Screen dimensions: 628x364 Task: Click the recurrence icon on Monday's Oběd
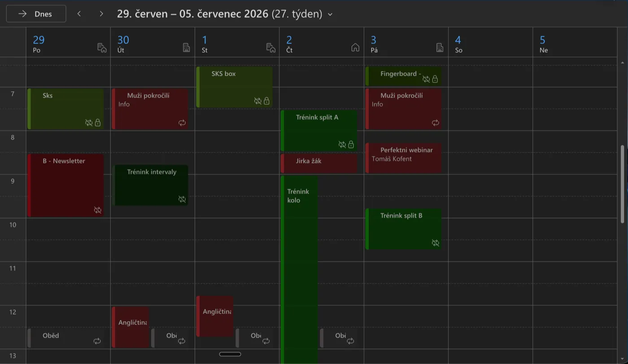pos(97,341)
